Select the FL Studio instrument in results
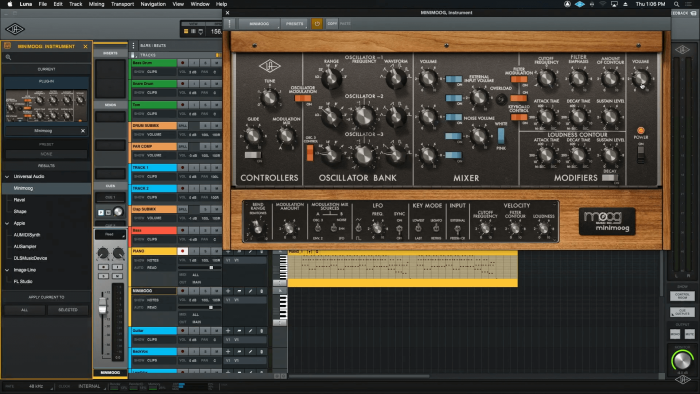700x394 pixels. pyautogui.click(x=23, y=282)
